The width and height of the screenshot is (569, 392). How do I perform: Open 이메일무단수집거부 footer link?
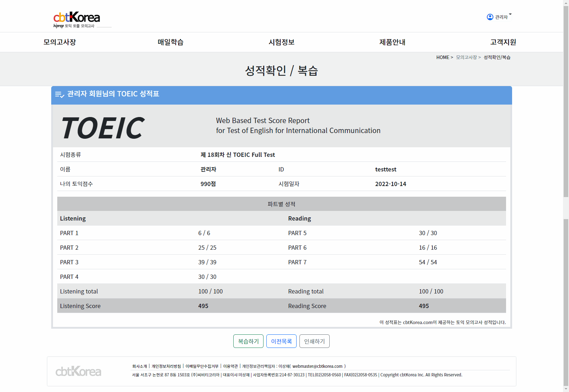click(202, 366)
